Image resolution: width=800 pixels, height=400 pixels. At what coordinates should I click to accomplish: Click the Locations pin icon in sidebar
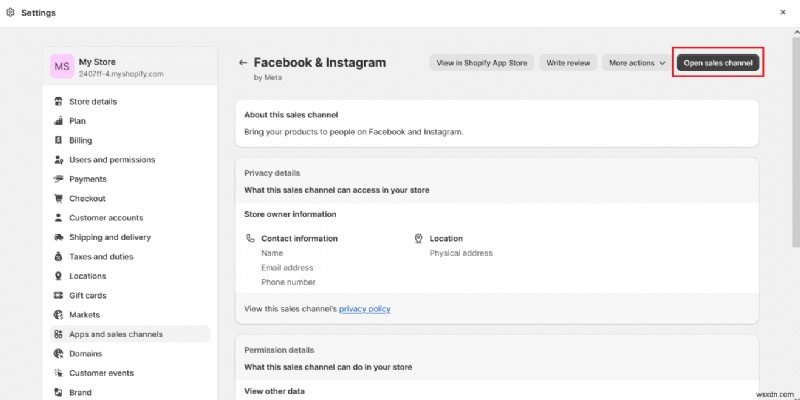pos(58,276)
